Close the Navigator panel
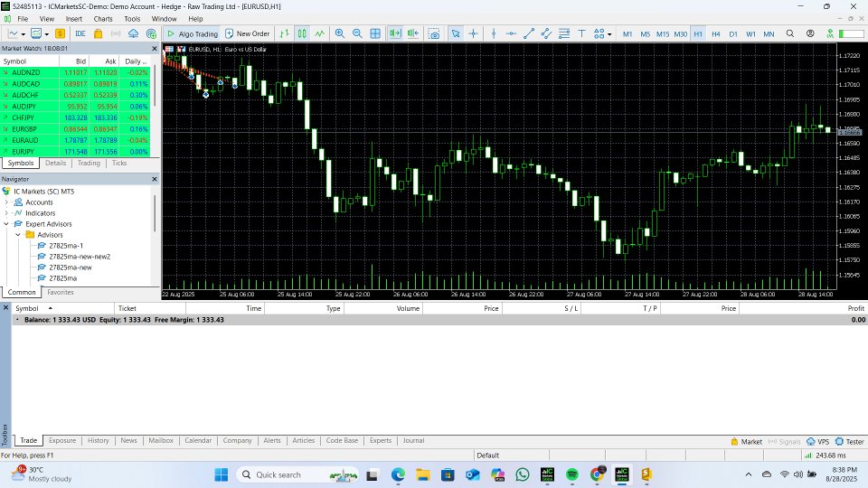 pos(155,179)
